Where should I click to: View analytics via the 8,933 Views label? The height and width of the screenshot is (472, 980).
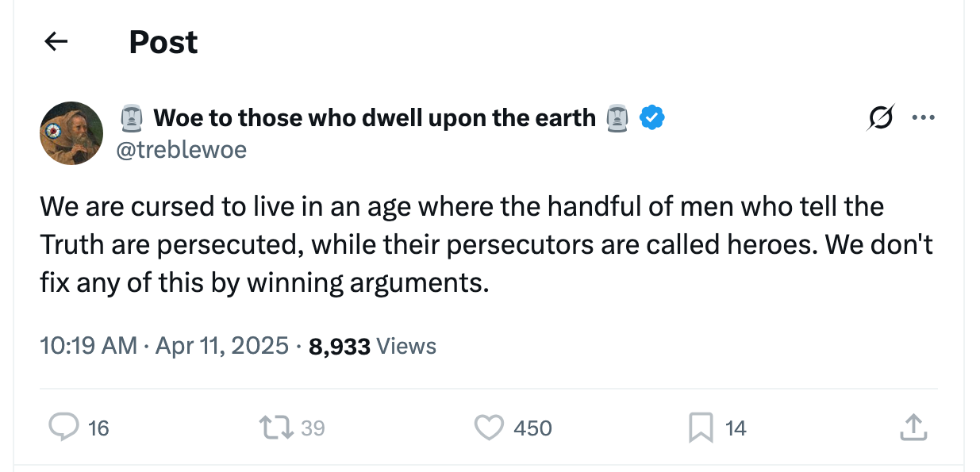[372, 347]
